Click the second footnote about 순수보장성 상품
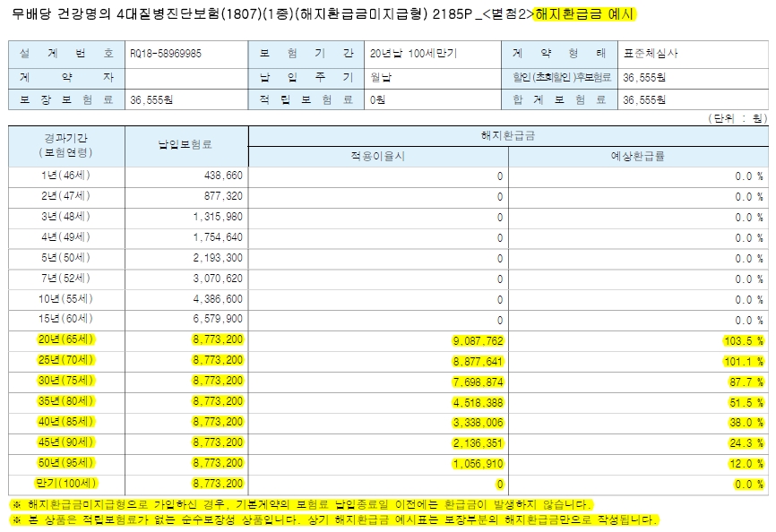 pos(334,520)
